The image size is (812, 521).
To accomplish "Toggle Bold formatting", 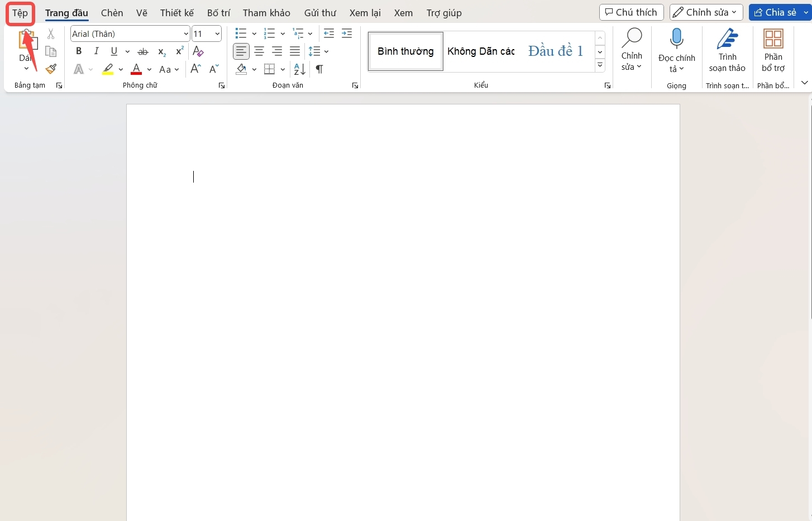I will pyautogui.click(x=79, y=51).
